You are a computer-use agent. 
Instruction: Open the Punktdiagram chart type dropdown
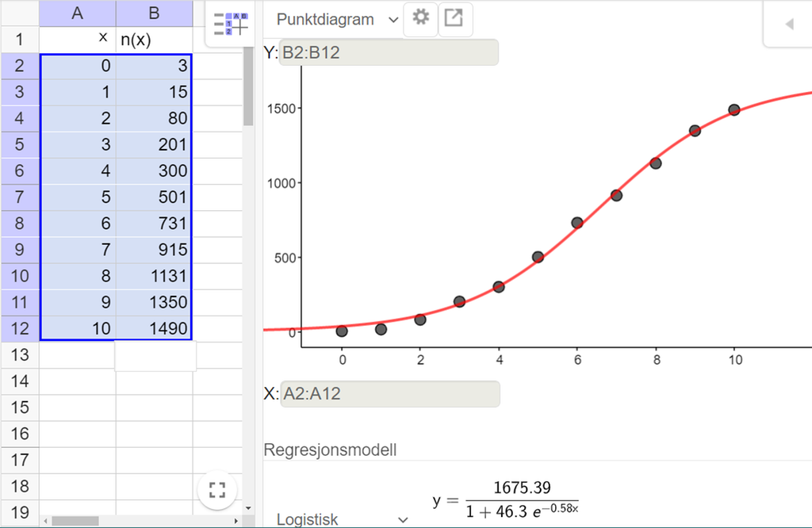click(337, 20)
